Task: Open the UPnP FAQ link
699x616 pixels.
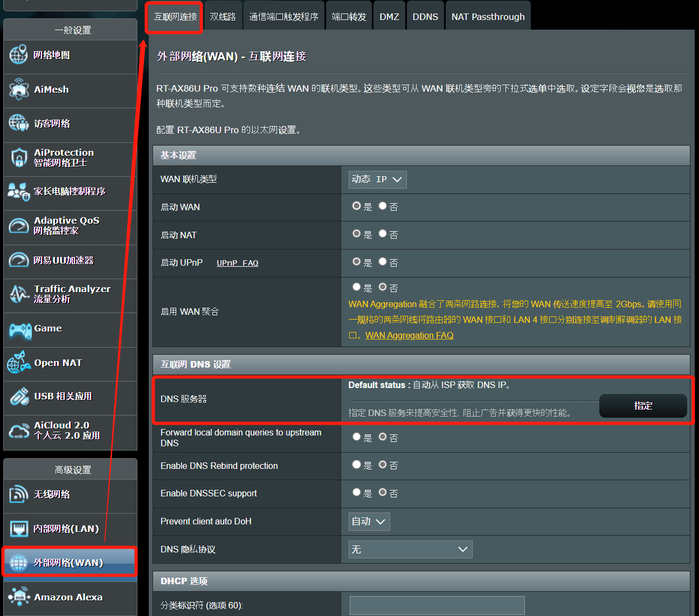Action: [x=238, y=263]
